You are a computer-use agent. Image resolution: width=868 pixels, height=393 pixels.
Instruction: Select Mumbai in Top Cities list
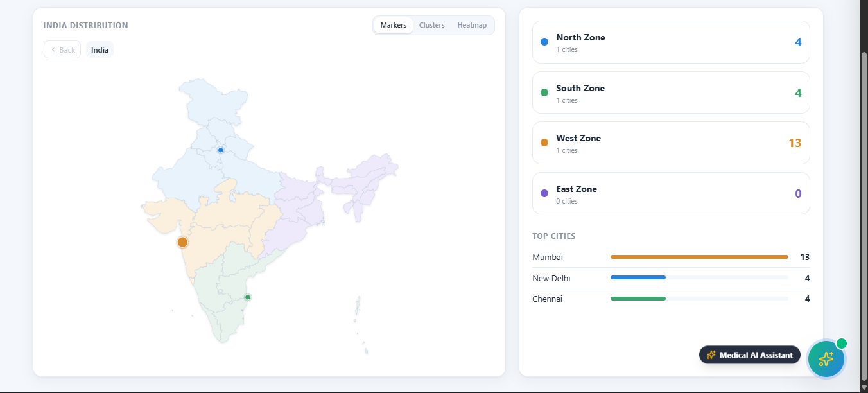pos(548,257)
